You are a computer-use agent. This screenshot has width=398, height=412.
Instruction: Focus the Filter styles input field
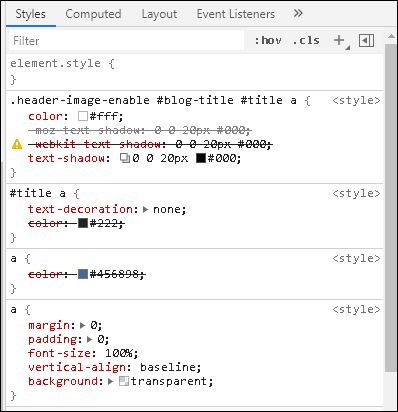point(127,41)
